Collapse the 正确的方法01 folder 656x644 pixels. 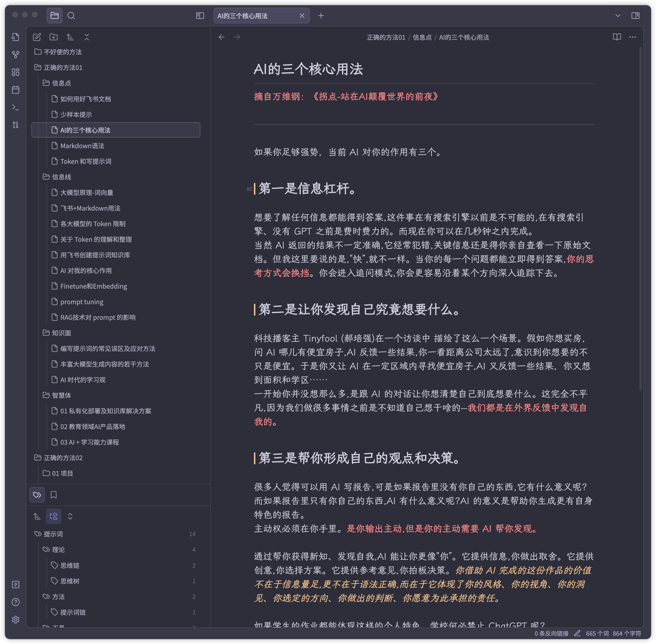(x=116, y=67)
